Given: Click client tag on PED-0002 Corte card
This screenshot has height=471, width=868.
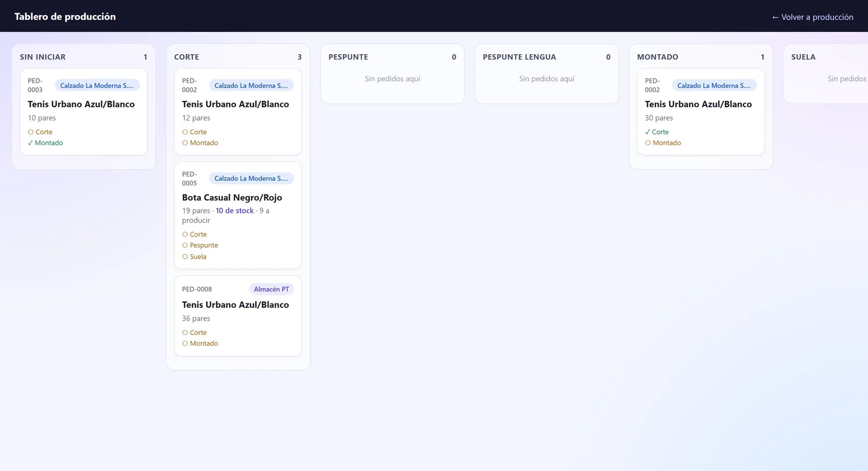Looking at the screenshot, I should [252, 86].
